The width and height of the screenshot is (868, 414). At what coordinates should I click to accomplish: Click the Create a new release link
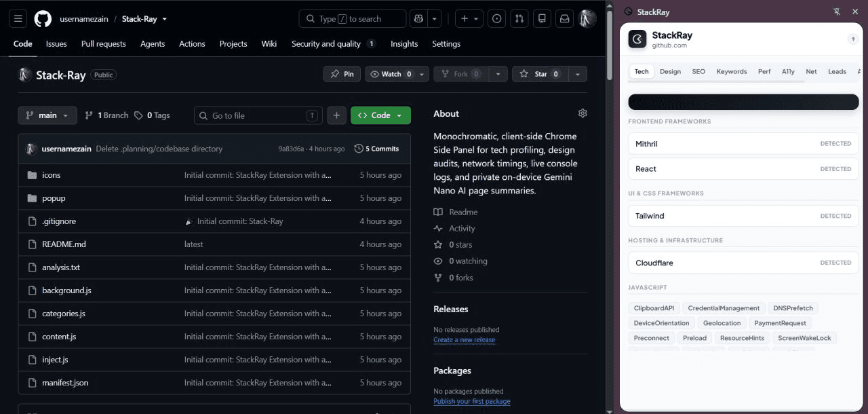464,339
